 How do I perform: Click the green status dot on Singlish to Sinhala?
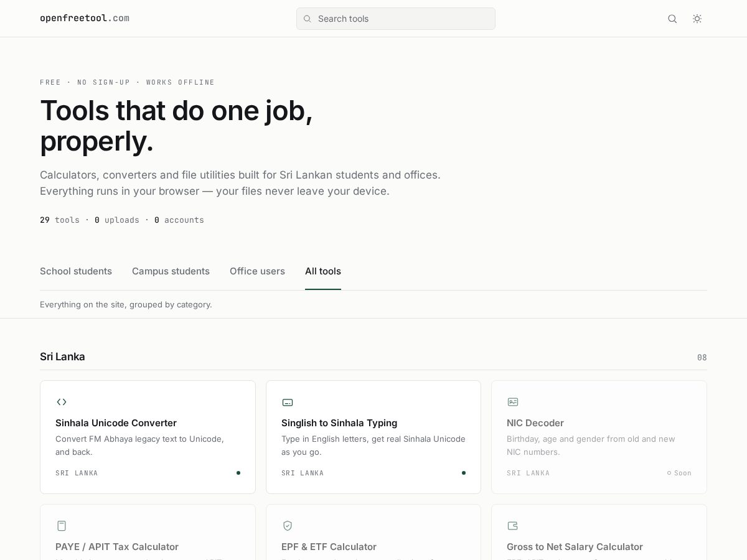click(x=464, y=473)
